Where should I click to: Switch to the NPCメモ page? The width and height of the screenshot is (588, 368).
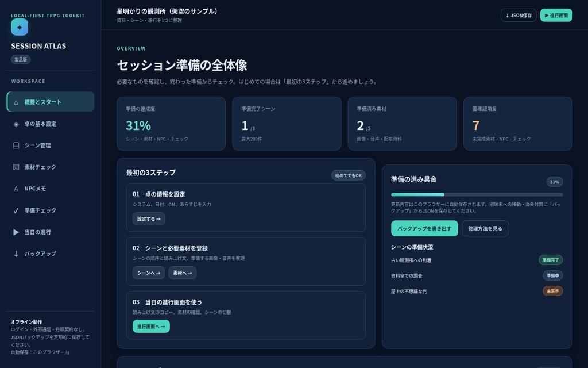(x=51, y=189)
